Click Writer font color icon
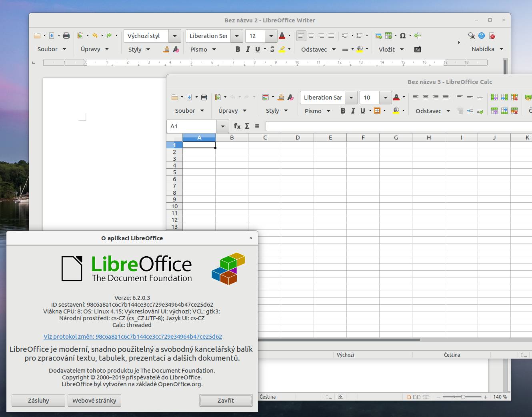Screen dimensions: 532x417 point(282,36)
